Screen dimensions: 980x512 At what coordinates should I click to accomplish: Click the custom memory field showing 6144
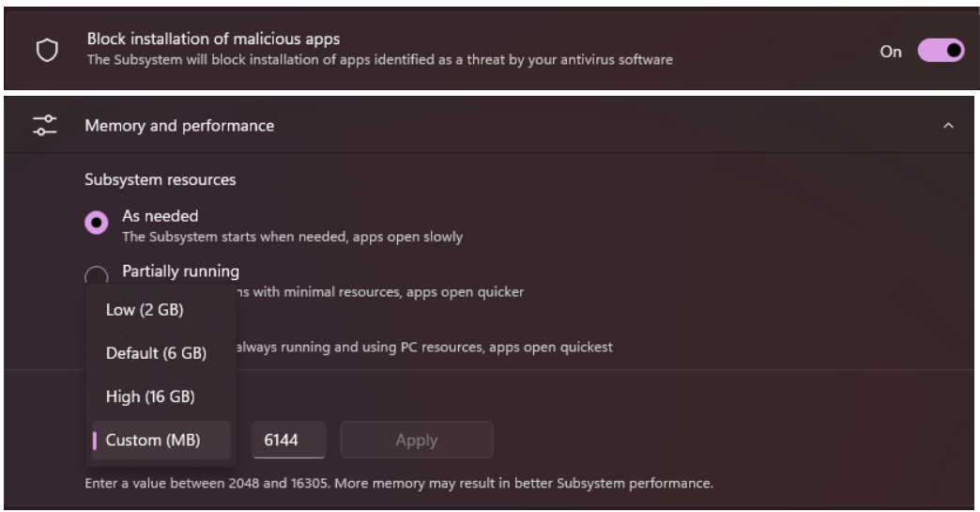[289, 440]
